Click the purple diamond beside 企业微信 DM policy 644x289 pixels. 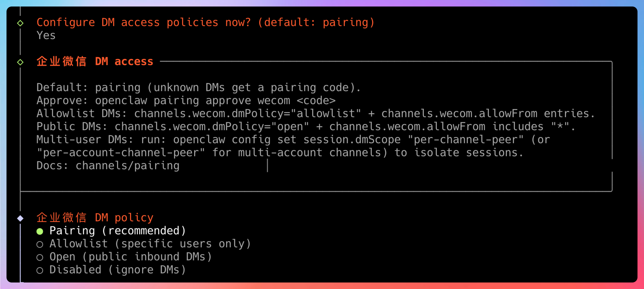(20, 218)
